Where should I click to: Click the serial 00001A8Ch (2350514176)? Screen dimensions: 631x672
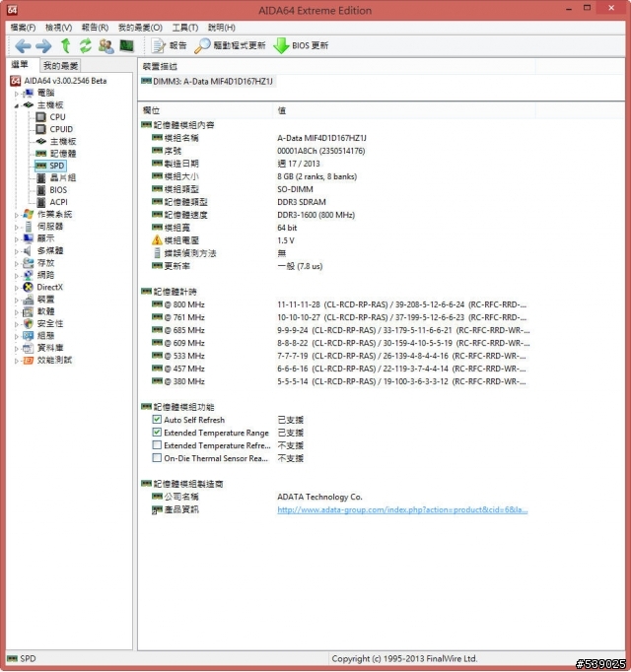tap(320, 151)
